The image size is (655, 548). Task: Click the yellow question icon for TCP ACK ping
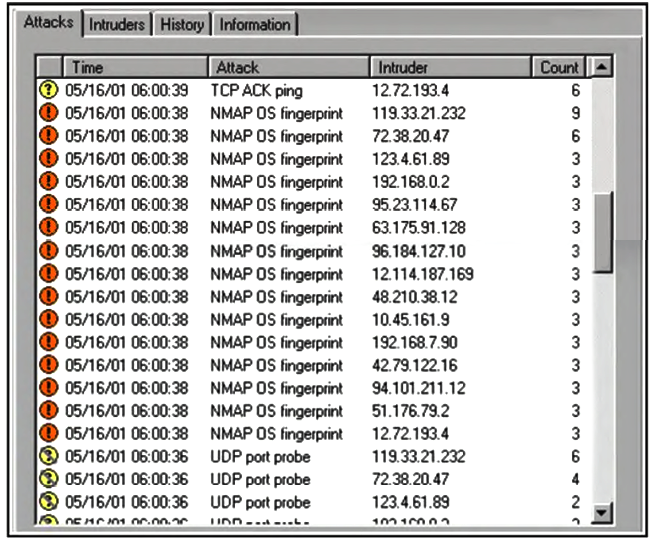(x=48, y=90)
